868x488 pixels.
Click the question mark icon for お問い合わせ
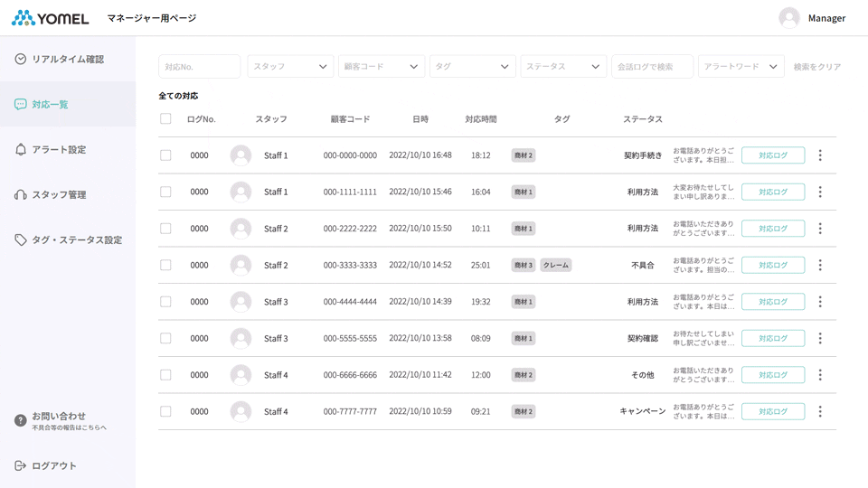[x=21, y=421]
